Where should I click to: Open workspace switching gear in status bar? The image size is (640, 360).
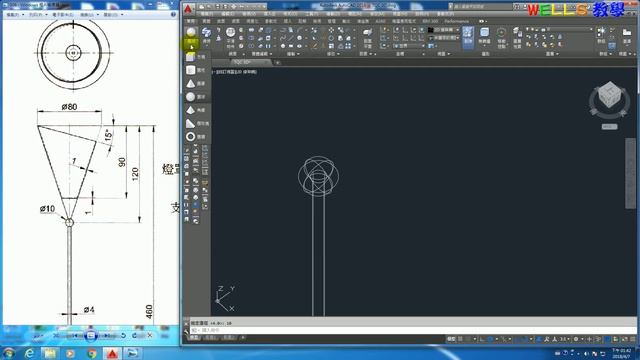[x=576, y=339]
